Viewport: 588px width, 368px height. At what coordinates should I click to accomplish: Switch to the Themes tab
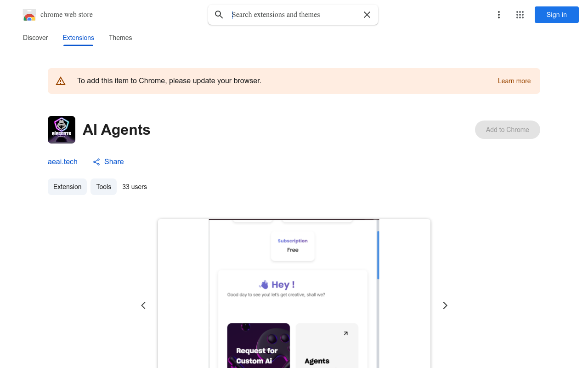120,38
